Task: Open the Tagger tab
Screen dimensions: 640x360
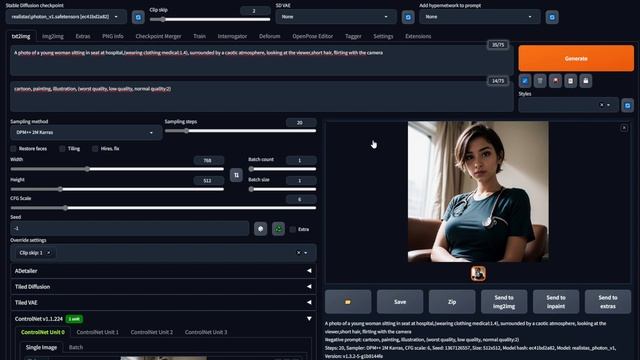Action: pyautogui.click(x=353, y=36)
